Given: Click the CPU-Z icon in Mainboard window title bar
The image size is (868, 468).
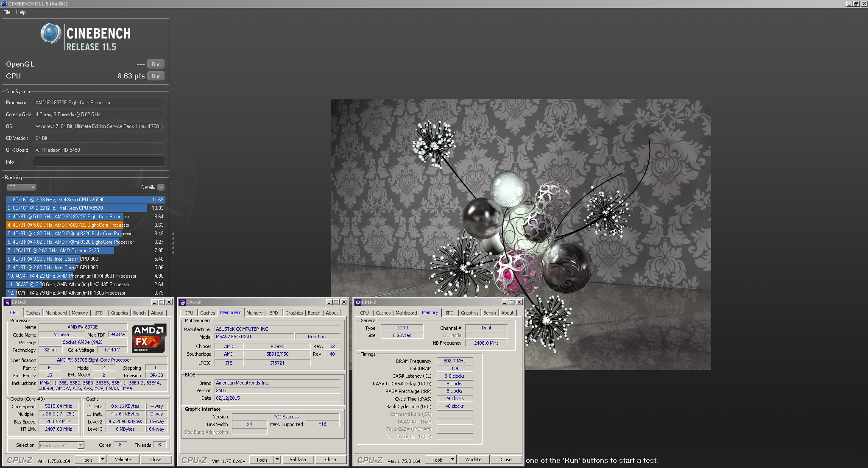Looking at the screenshot, I should pos(182,302).
